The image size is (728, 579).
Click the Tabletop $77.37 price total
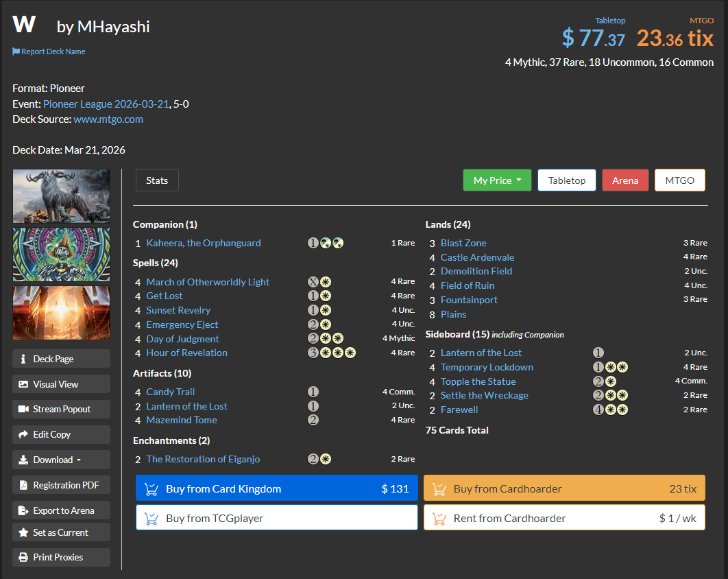(594, 38)
